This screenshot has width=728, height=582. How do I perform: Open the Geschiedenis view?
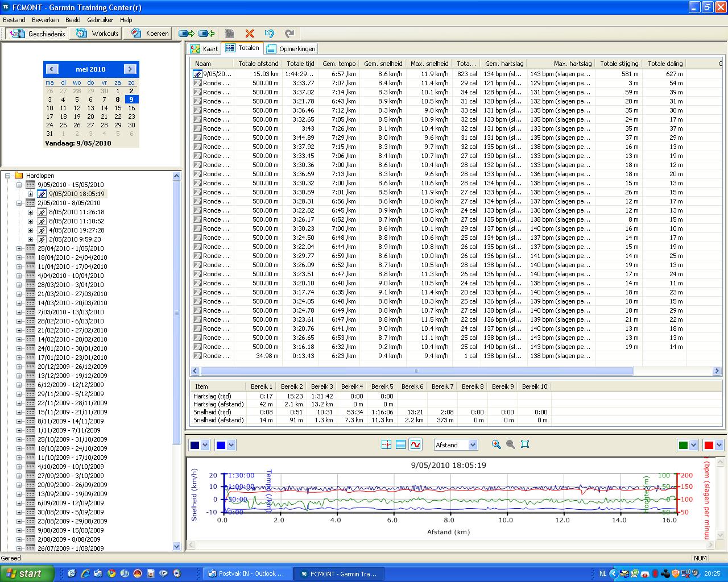coord(36,34)
